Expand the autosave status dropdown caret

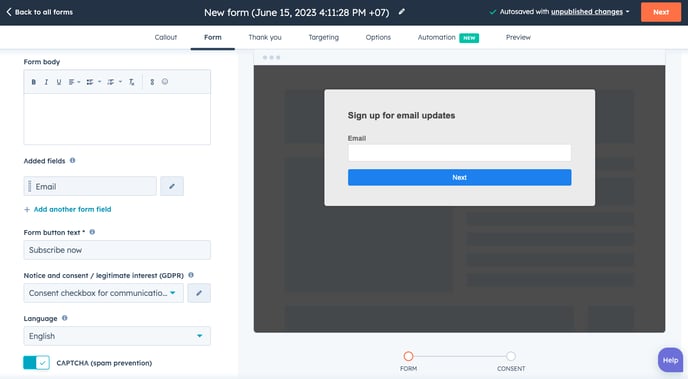[627, 12]
